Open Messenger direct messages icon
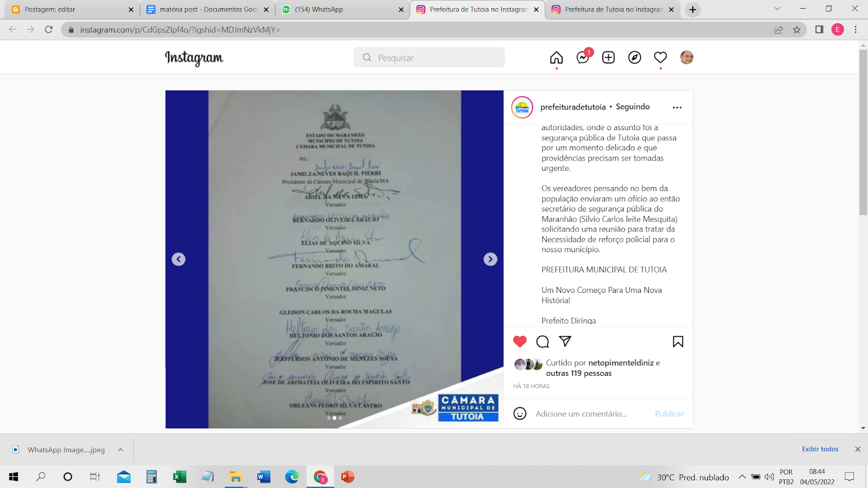868x488 pixels. point(583,57)
